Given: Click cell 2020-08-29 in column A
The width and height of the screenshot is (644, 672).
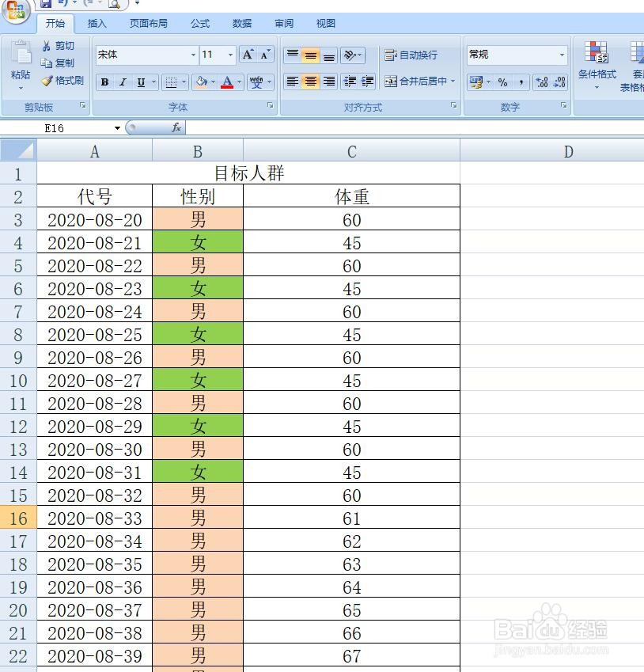Looking at the screenshot, I should click(95, 427).
